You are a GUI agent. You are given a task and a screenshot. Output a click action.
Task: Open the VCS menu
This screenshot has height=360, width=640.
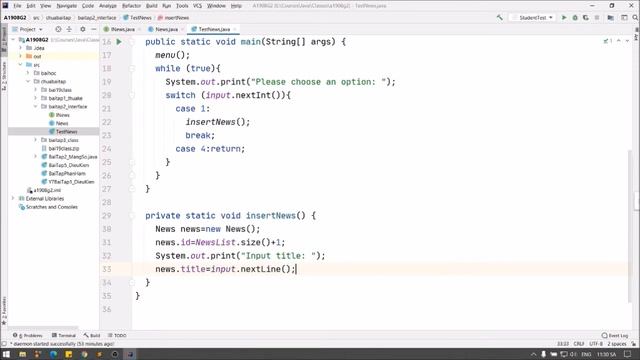tap(198, 6)
